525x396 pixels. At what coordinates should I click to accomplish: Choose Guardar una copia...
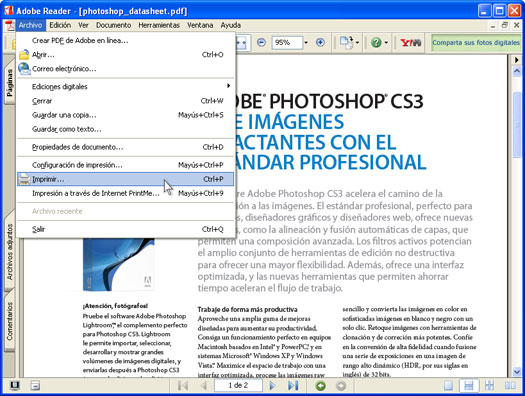coord(126,115)
